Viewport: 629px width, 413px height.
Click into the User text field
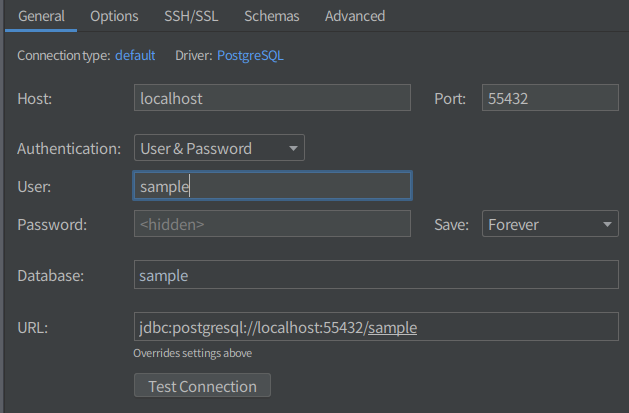[272, 186]
